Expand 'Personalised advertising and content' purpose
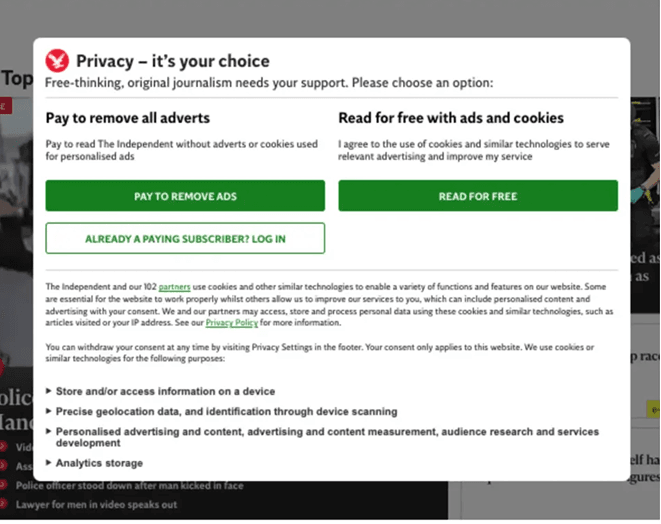Image resolution: width=661 pixels, height=524 pixels. pos(322,437)
